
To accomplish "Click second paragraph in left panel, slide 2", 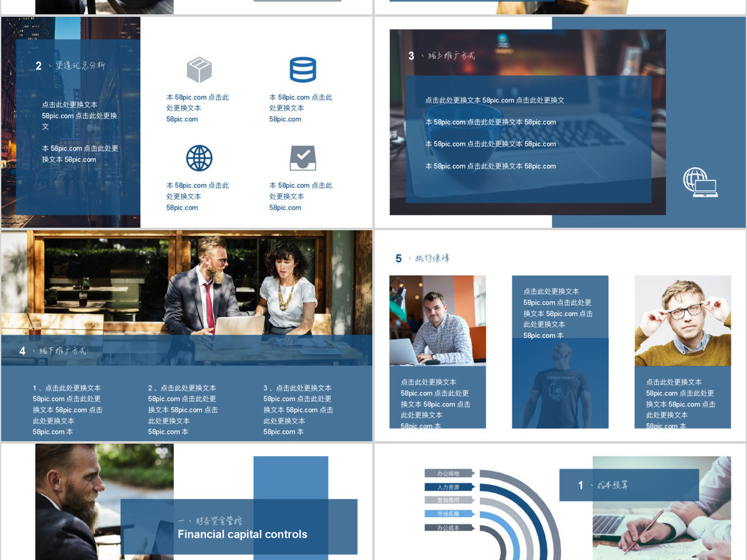I will (80, 154).
